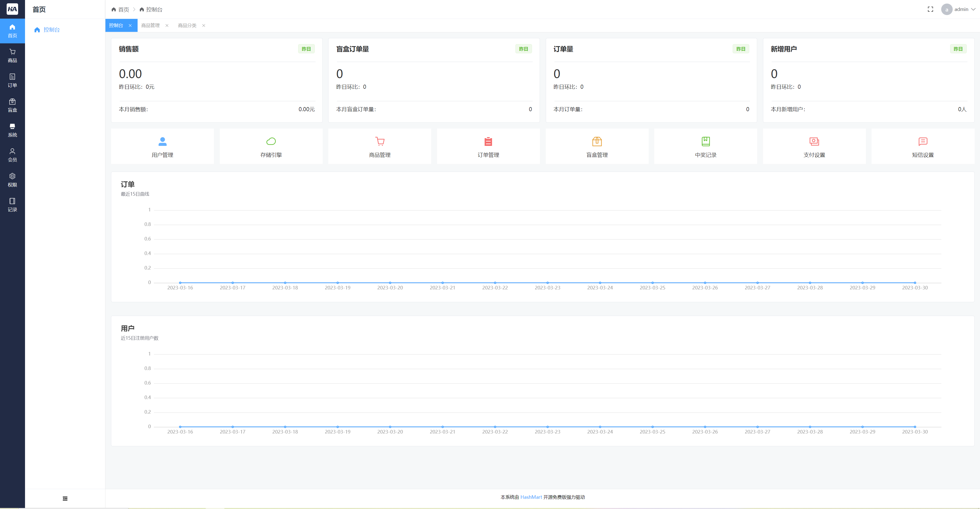Open the 盲盒 sidebar section
The image size is (980, 509).
(12, 105)
